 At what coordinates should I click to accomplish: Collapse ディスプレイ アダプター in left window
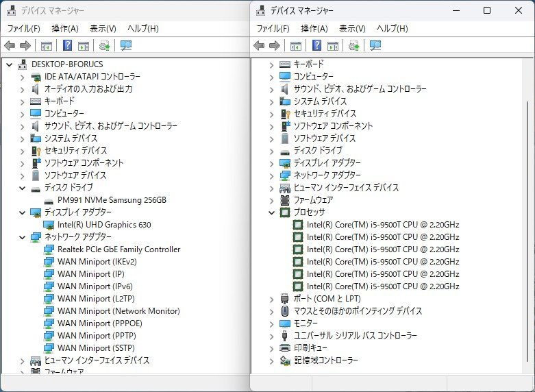coord(22,212)
